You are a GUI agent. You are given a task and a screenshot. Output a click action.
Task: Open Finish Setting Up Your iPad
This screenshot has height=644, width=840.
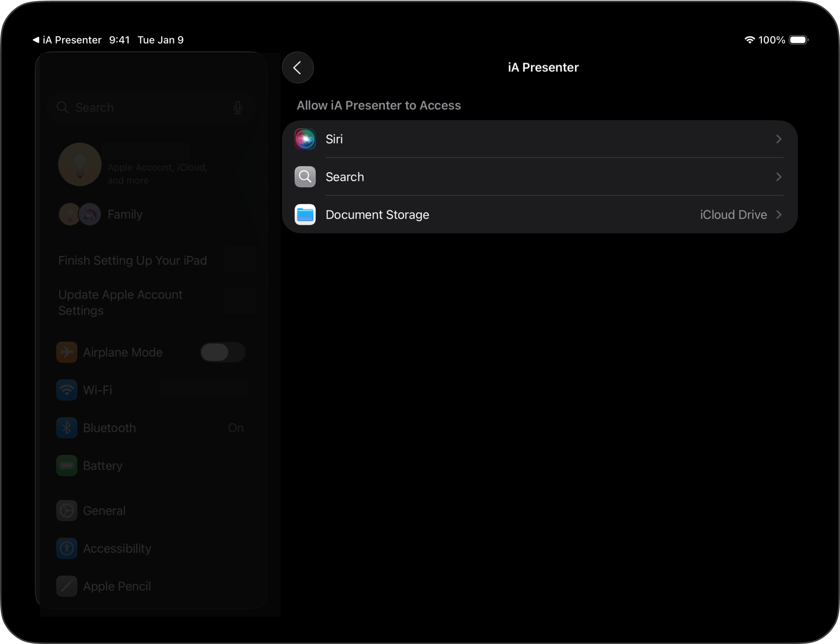tap(133, 261)
